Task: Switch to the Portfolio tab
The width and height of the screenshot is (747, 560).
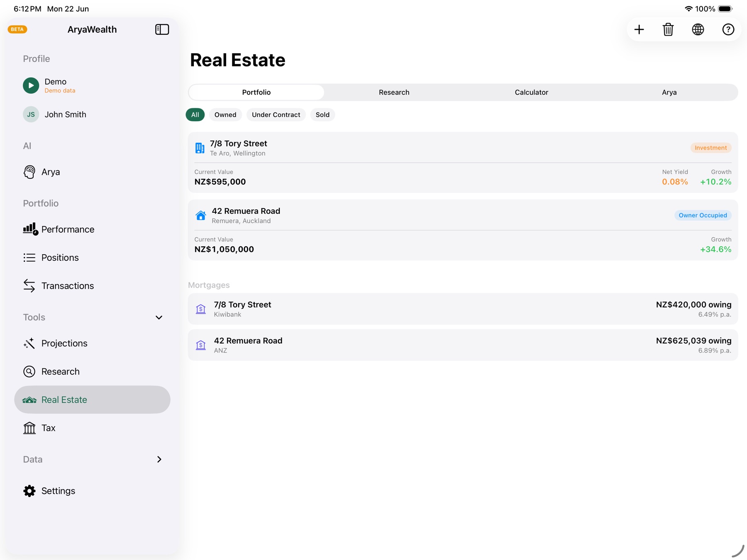Action: 256,93
